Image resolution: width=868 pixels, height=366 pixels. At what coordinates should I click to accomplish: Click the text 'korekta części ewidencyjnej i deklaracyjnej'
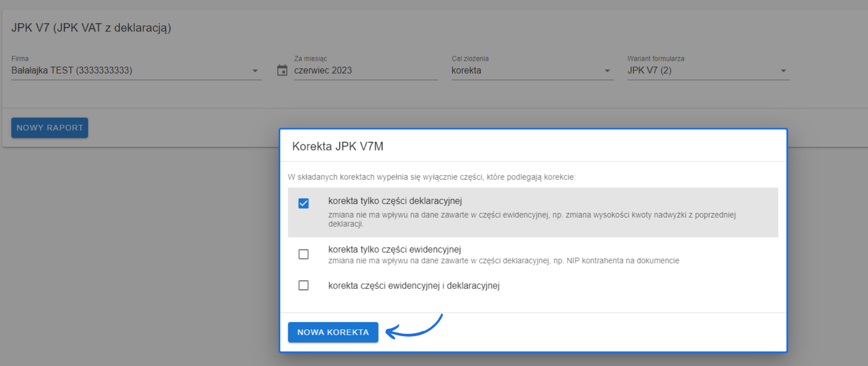coord(414,286)
